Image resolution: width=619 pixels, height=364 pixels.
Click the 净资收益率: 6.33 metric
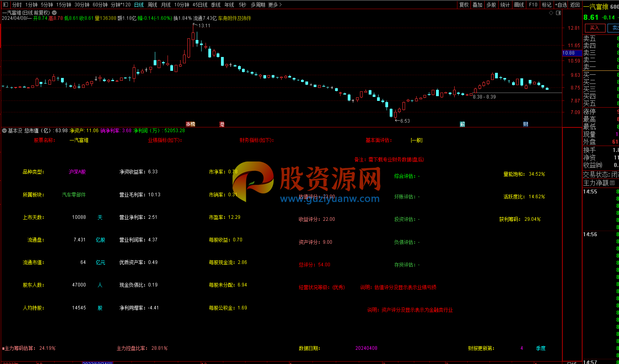click(139, 172)
